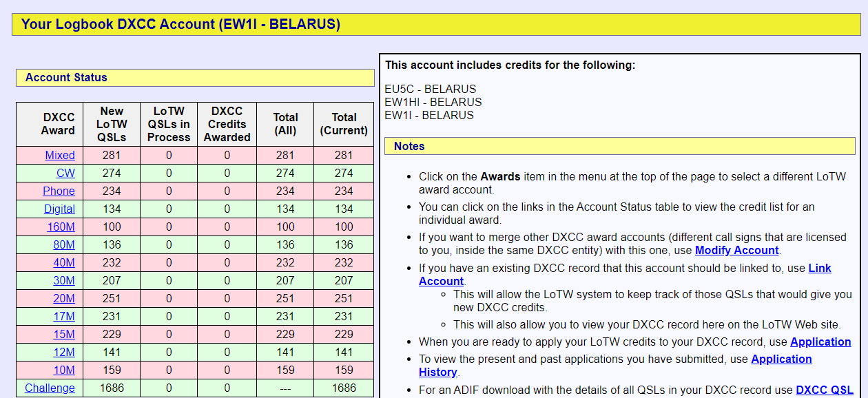868x398 pixels.
Task: Open the Phone award link
Action: point(59,191)
